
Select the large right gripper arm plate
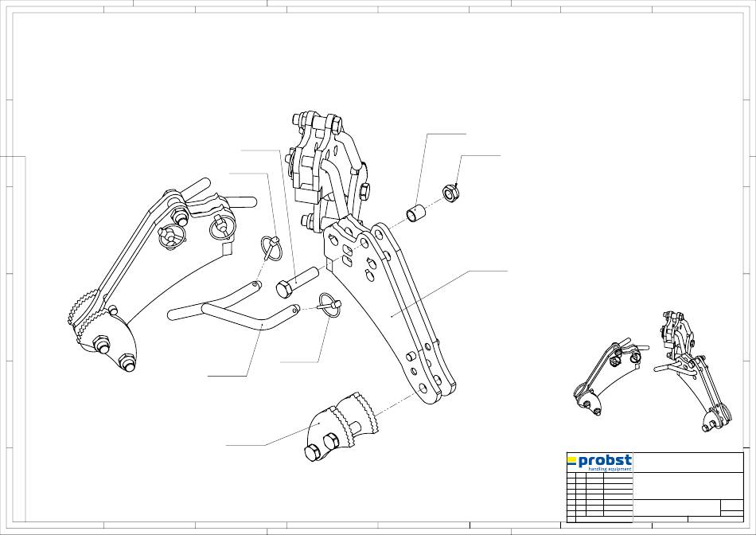[390, 309]
